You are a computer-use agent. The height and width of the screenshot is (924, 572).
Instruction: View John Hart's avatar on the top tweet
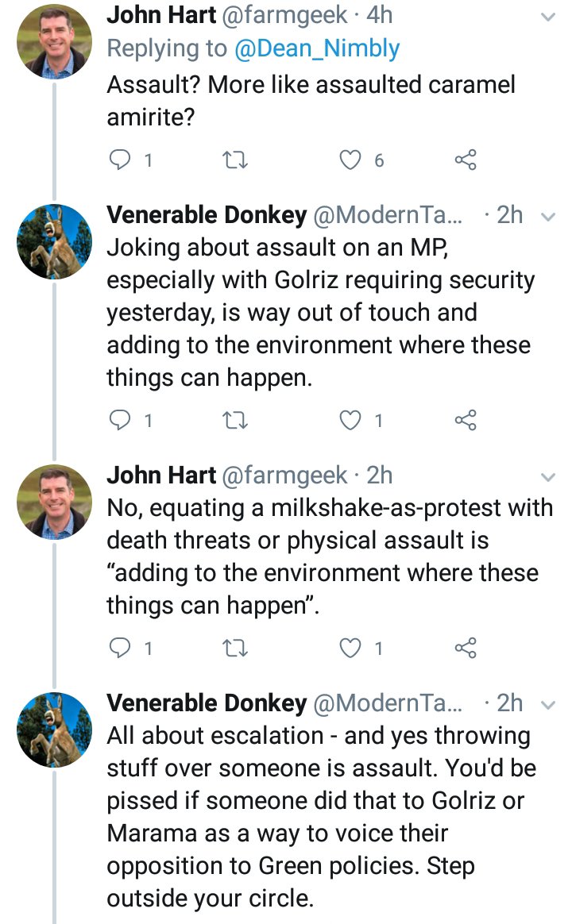(54, 41)
